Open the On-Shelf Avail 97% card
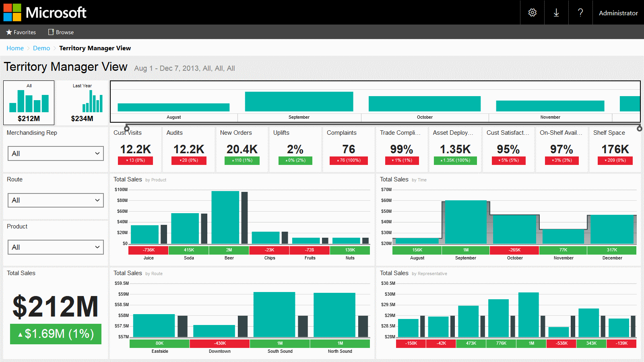This screenshot has width=644, height=362. 561,149
